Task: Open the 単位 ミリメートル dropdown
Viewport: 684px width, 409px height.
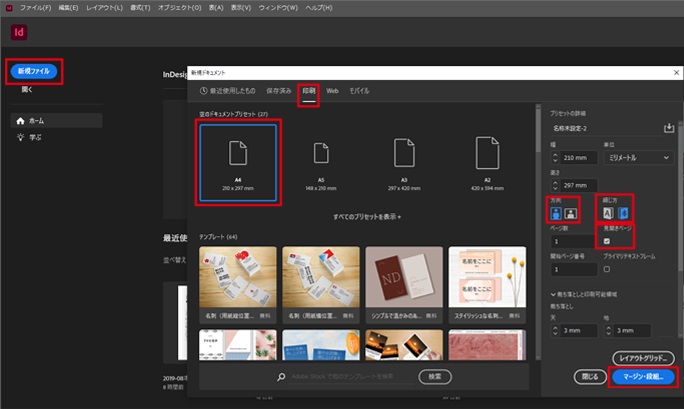Action: coord(639,157)
